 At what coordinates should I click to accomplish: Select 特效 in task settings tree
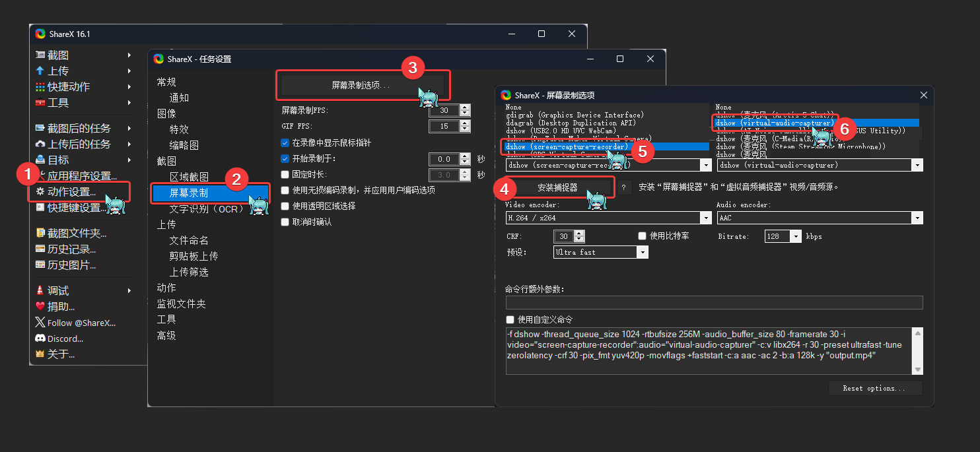click(179, 129)
